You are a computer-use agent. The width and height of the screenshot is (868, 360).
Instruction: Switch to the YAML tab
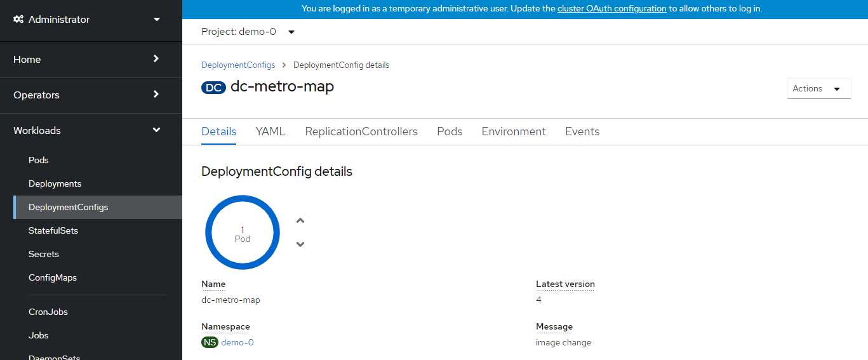coord(270,131)
